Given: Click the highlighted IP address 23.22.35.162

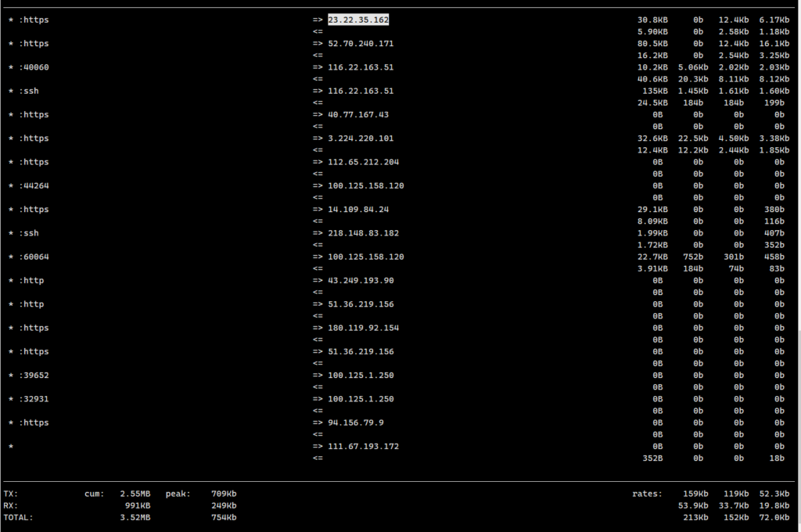Looking at the screenshot, I should pyautogui.click(x=358, y=20).
